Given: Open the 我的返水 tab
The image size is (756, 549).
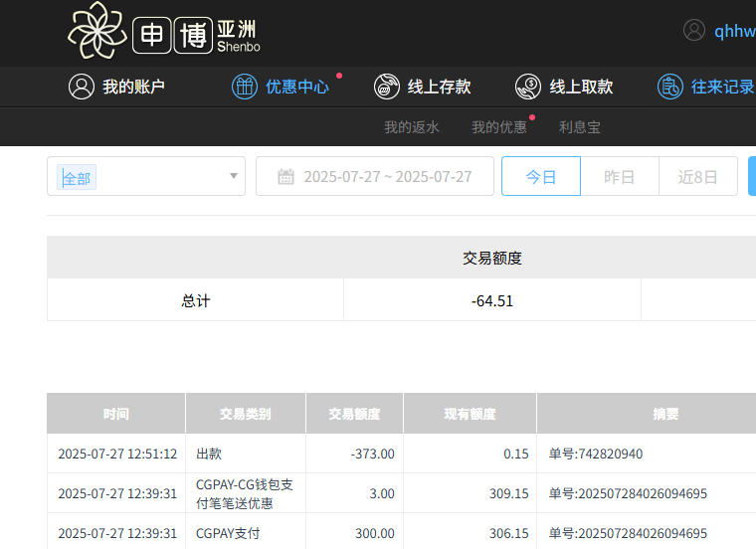Looking at the screenshot, I should 412,127.
